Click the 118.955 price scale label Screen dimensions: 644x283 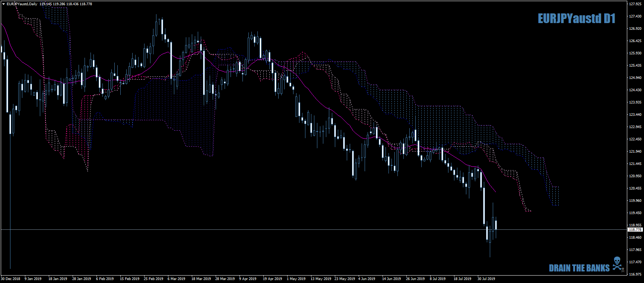click(x=635, y=225)
